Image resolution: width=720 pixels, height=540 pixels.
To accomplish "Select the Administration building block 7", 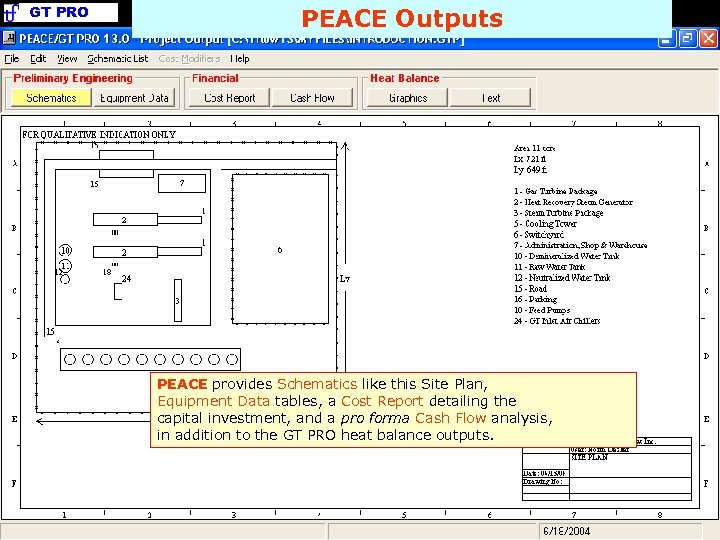I will (x=182, y=183).
